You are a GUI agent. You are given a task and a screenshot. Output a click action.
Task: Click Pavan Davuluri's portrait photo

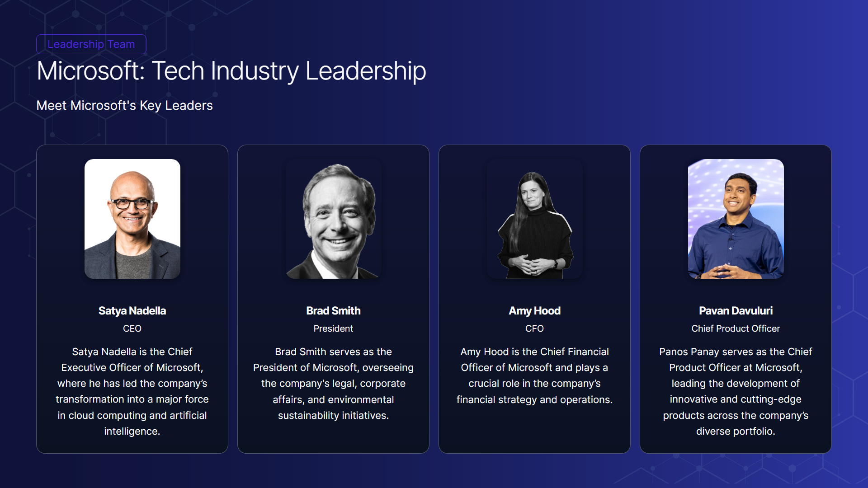736,219
